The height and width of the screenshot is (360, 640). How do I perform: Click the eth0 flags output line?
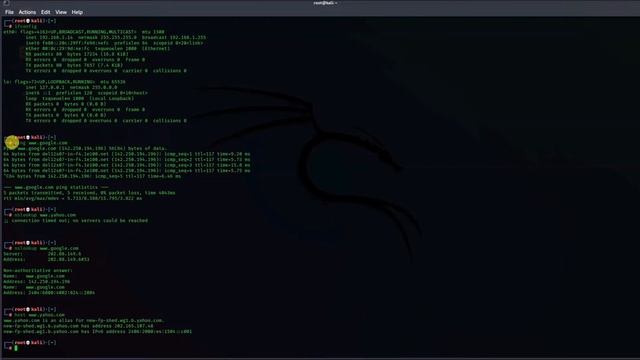(x=84, y=32)
